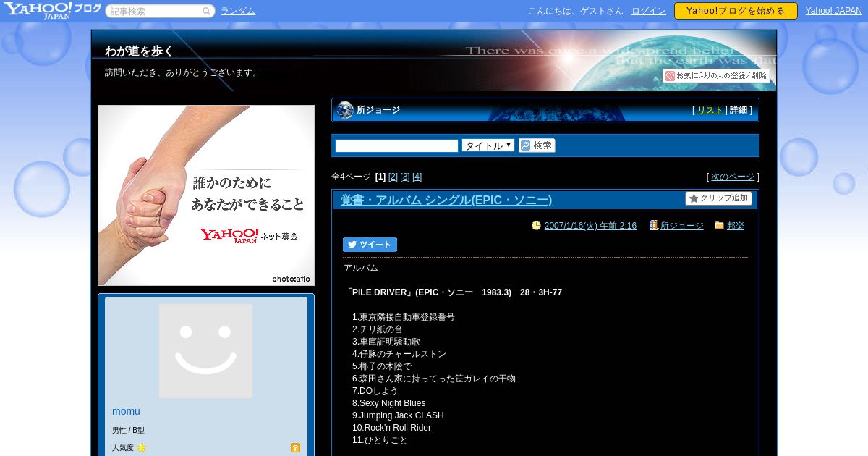The height and width of the screenshot is (456, 868).
Task: Go to page [2]
Action: coord(393,177)
